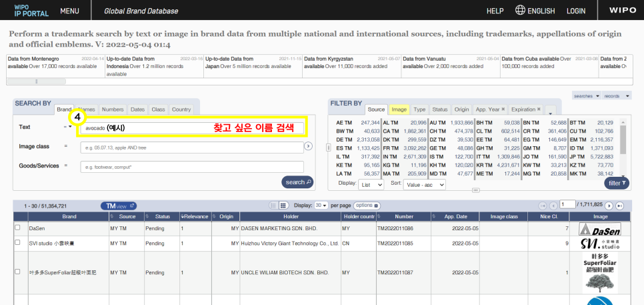The image size is (644, 305).
Task: Focus the Image class input field
Action: click(x=192, y=147)
